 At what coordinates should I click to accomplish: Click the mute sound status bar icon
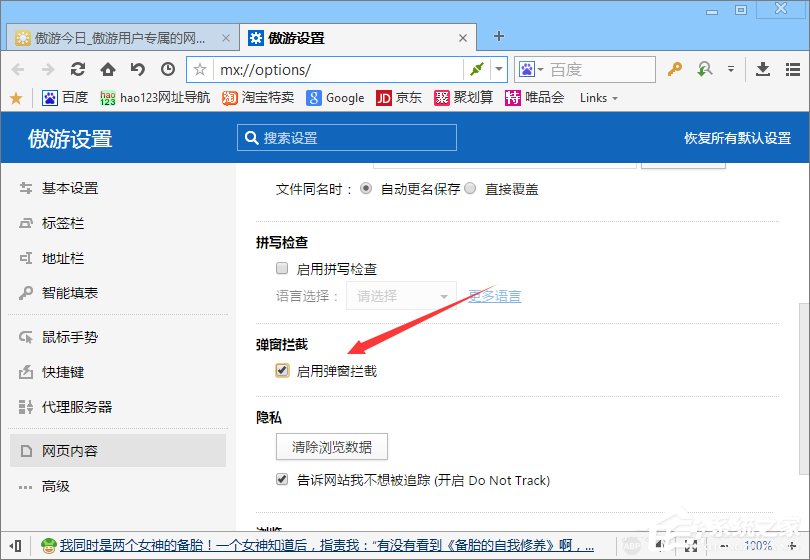[661, 546]
